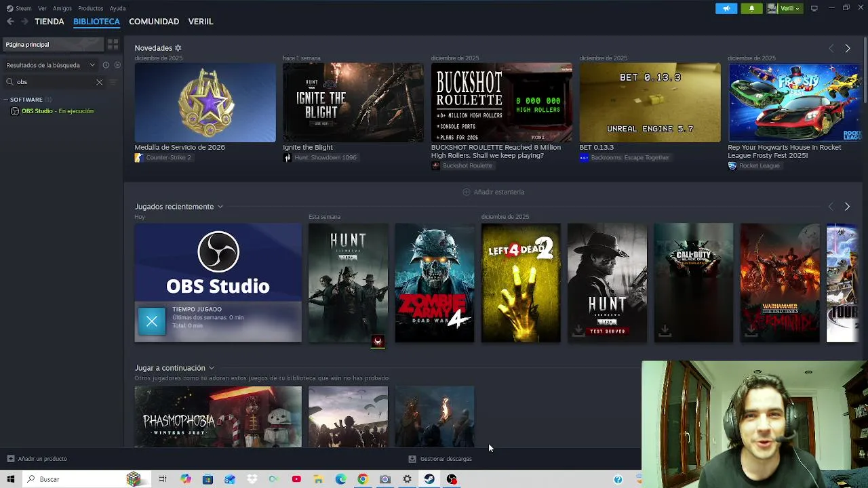Open the Phasmophobia Winter's Jest card
The height and width of the screenshot is (488, 868).
pyautogui.click(x=218, y=417)
